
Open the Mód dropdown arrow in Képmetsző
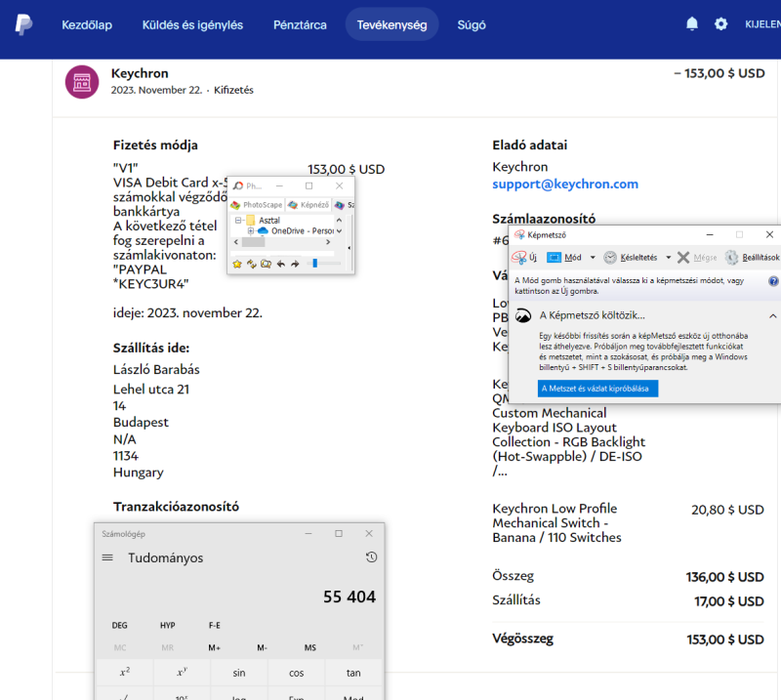593,258
